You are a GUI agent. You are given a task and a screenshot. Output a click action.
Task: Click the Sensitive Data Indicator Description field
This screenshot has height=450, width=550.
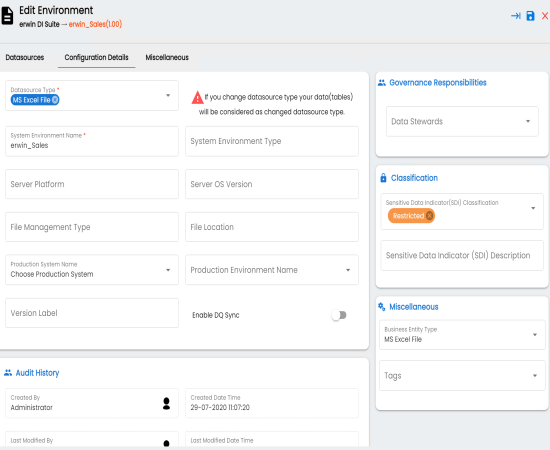(x=462, y=255)
